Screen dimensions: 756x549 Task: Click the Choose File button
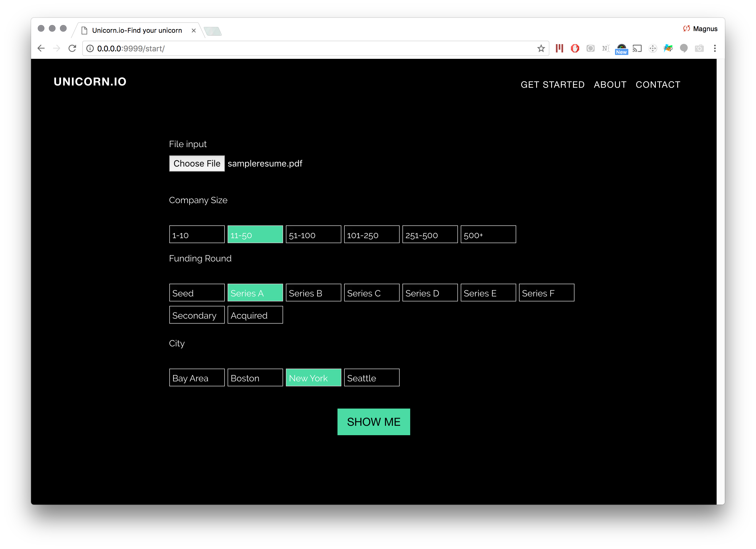[197, 164]
